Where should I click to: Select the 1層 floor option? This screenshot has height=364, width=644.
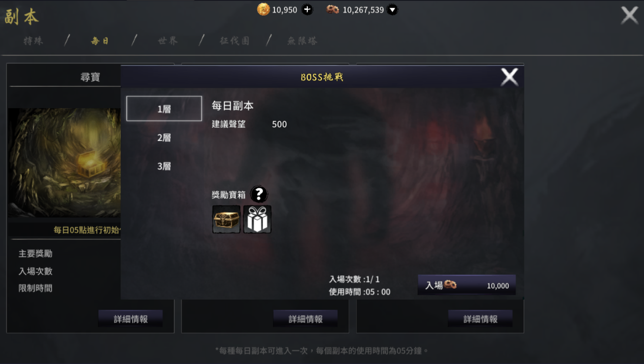point(164,108)
